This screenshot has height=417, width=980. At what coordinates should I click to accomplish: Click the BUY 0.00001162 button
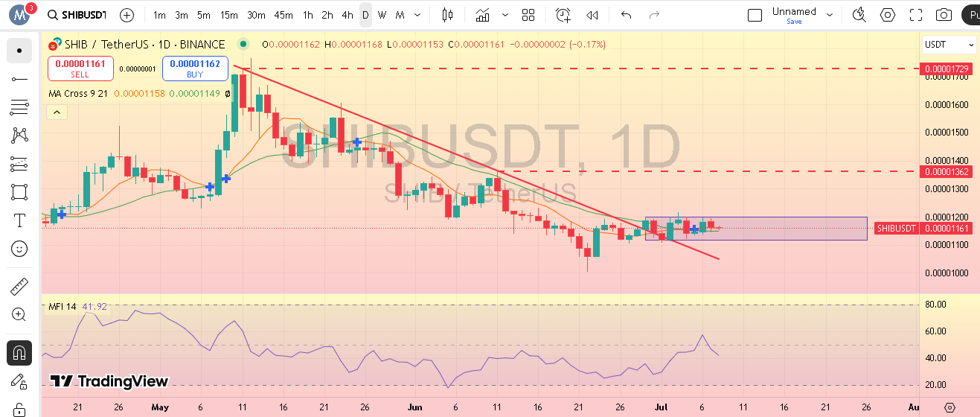pyautogui.click(x=195, y=69)
